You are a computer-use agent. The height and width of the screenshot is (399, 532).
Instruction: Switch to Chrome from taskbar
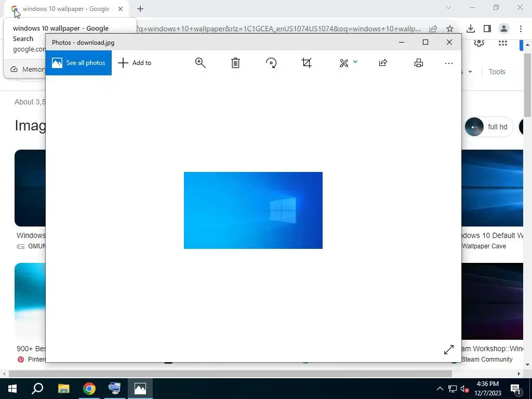(89, 389)
